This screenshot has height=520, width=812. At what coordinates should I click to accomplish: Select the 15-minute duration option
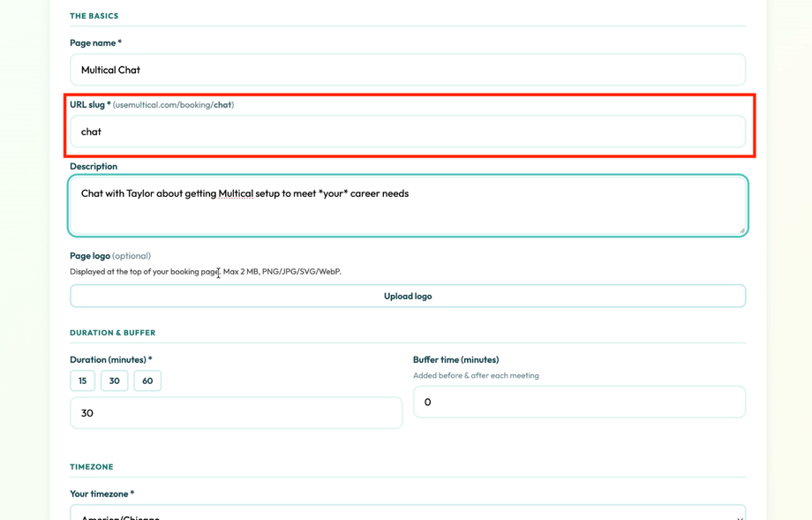pyautogui.click(x=82, y=381)
